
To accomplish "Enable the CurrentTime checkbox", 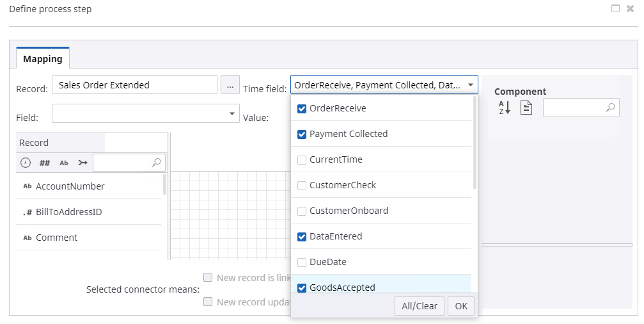I will [x=302, y=160].
